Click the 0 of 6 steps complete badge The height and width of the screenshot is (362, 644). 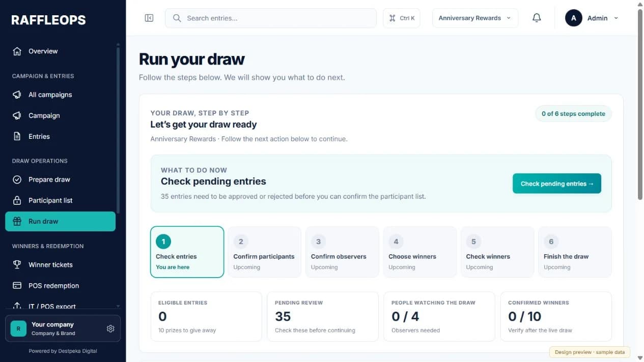point(573,114)
